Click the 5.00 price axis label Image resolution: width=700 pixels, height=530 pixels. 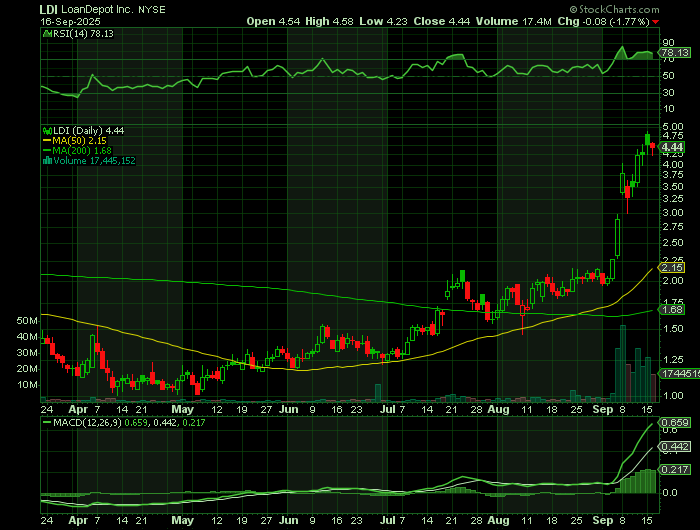click(x=673, y=127)
